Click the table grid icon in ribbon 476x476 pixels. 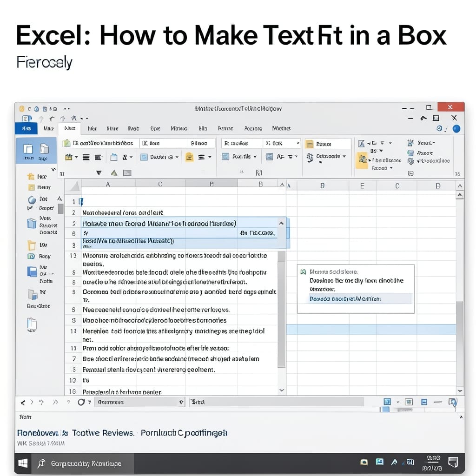[x=269, y=157]
